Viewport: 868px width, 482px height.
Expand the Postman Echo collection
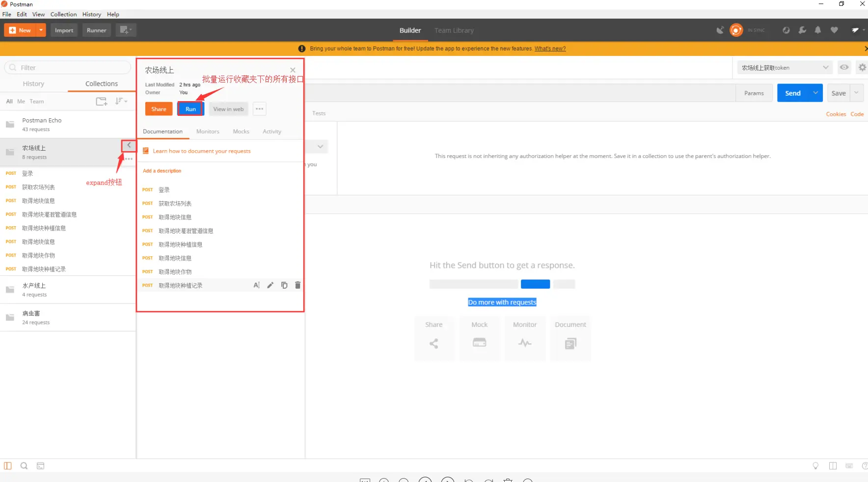(68, 125)
